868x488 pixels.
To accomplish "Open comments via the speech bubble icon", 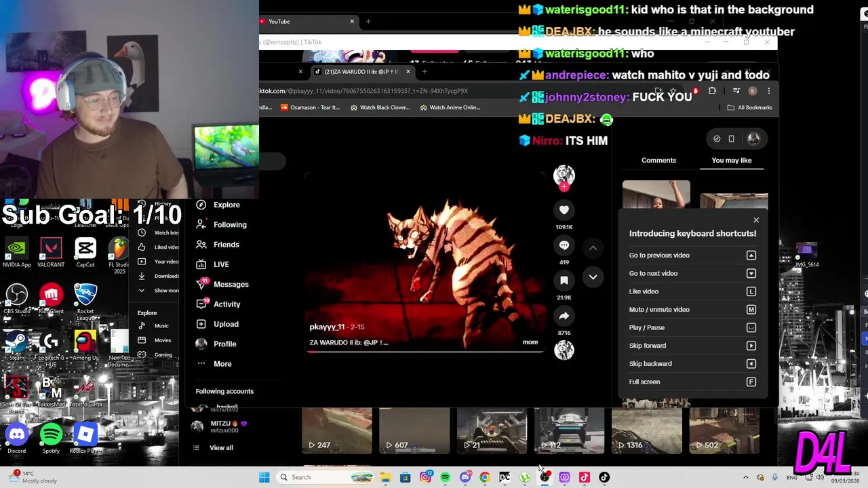I will coord(564,245).
